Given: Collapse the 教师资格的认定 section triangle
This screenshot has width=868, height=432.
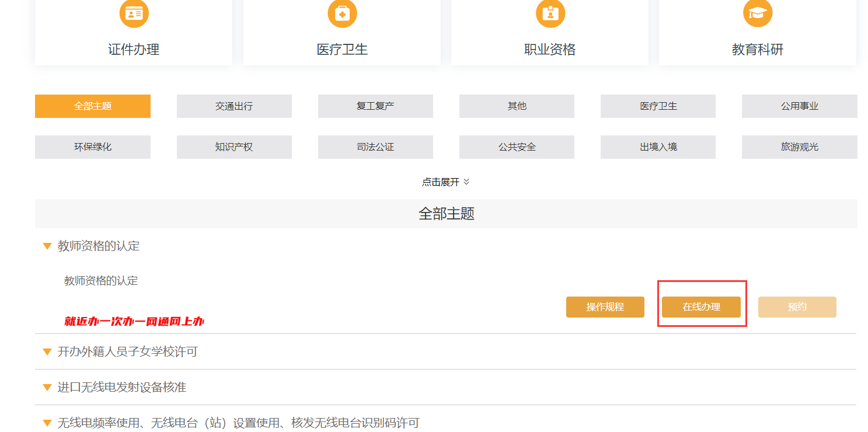Looking at the screenshot, I should pyautogui.click(x=47, y=246).
